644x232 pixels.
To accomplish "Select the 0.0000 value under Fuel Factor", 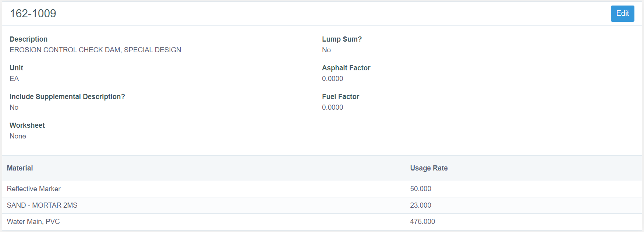I will tap(332, 107).
